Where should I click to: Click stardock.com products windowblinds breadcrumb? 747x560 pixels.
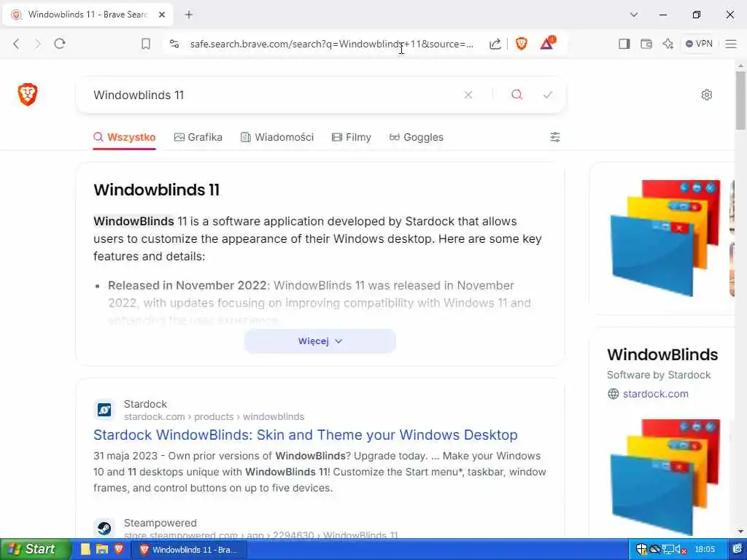click(x=214, y=416)
